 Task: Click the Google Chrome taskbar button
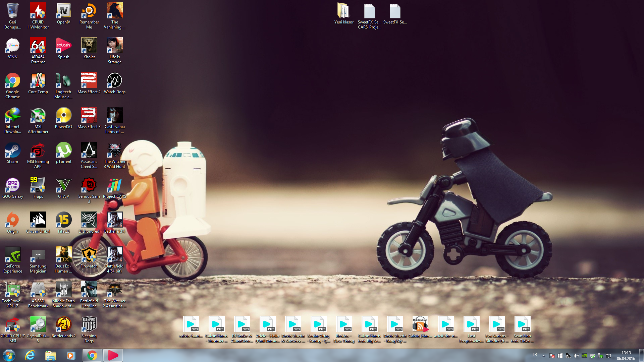coord(92,355)
